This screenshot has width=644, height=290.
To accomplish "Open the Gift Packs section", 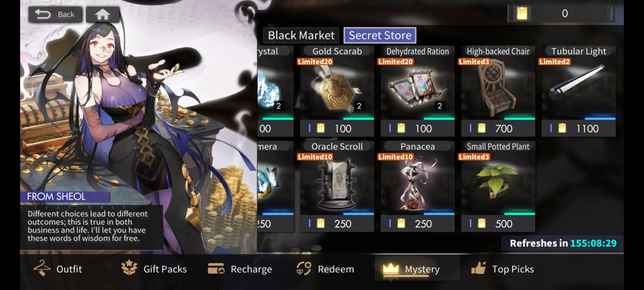I will (153, 269).
